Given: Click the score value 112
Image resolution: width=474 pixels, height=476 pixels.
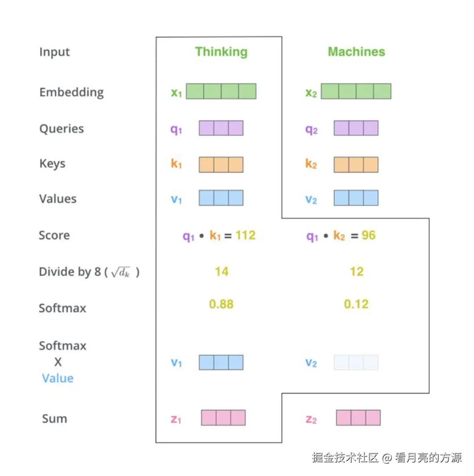Looking at the screenshot, I should pyautogui.click(x=245, y=235).
